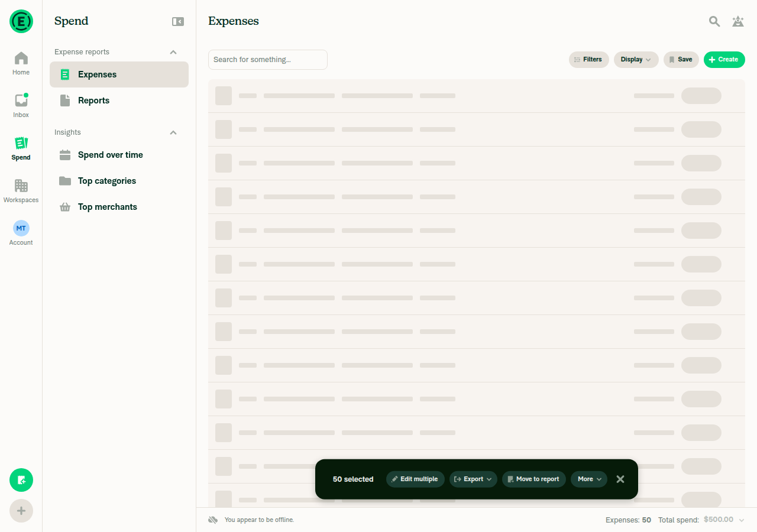Open the More dropdown

589,479
